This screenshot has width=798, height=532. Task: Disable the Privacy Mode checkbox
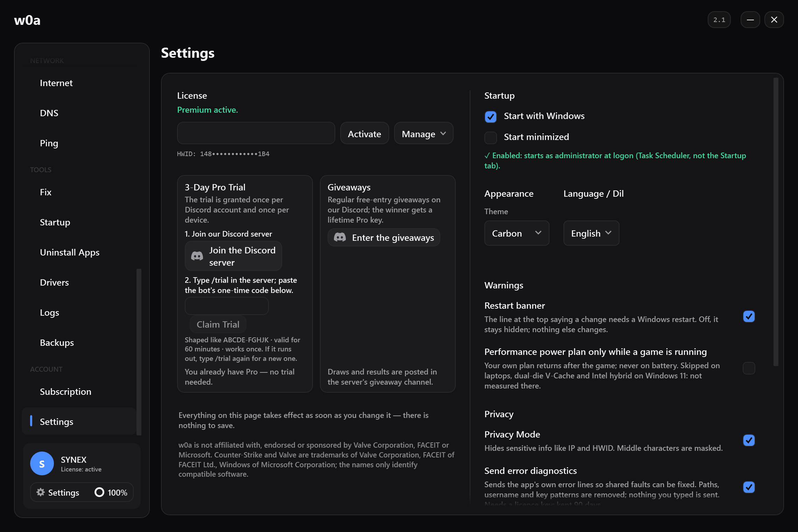(749, 440)
